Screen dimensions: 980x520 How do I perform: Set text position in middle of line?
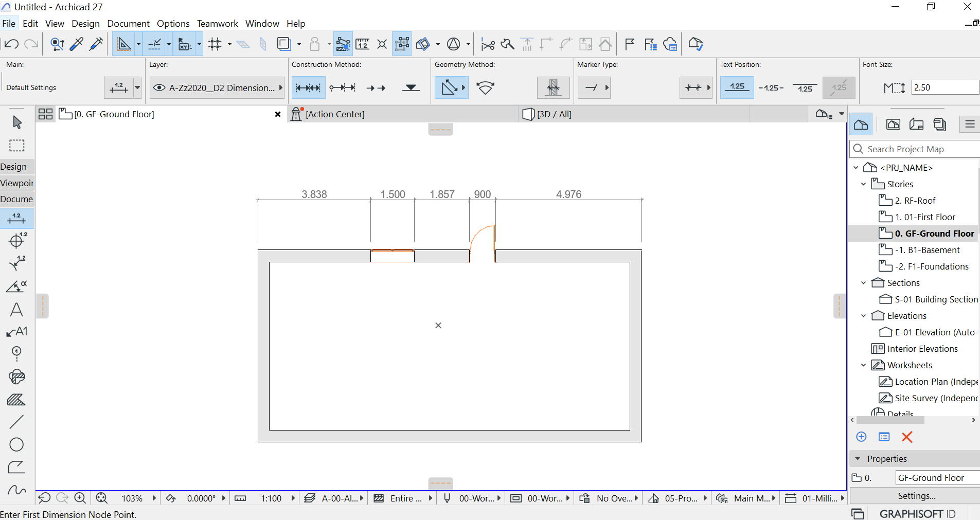[771, 88]
